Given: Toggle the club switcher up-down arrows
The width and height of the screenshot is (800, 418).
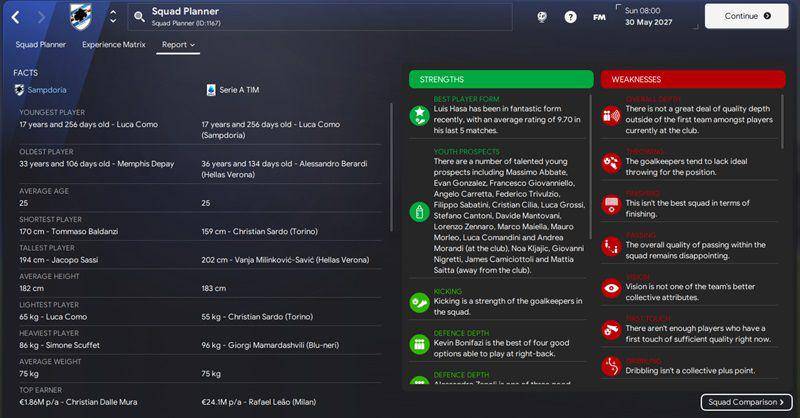Looking at the screenshot, I should click(x=113, y=17).
